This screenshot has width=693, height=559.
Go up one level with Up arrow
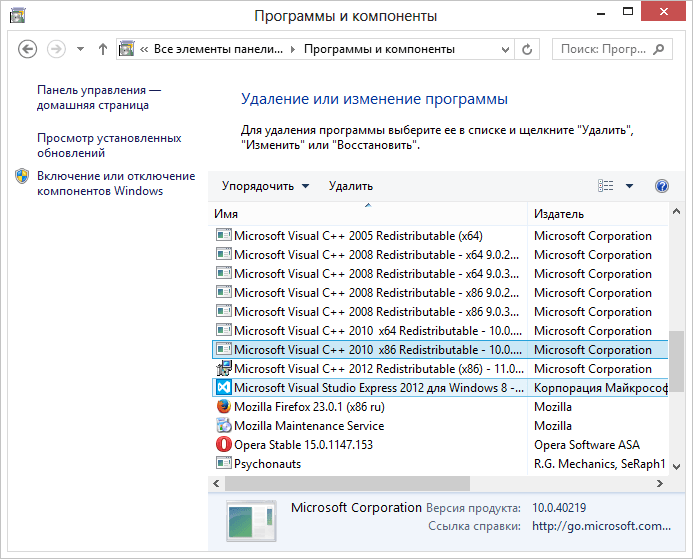103,49
